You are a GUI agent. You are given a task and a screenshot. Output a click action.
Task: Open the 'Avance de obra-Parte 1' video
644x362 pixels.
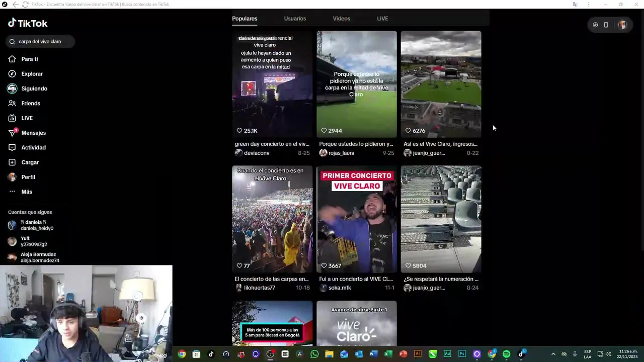pos(357,323)
